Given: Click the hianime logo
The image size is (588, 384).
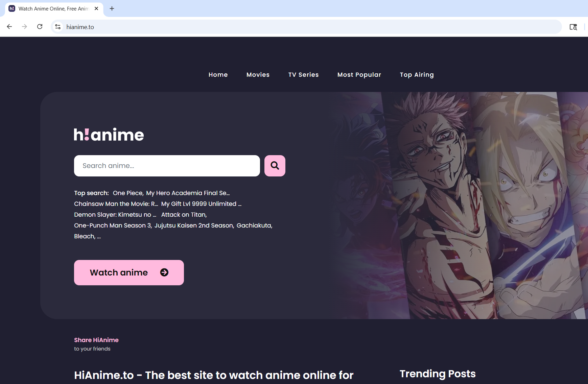Looking at the screenshot, I should point(109,135).
